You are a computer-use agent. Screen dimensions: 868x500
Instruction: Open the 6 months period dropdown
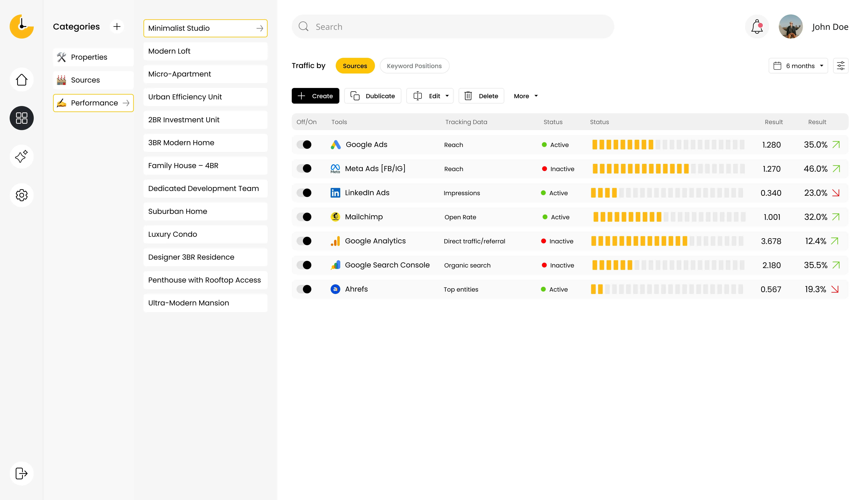(798, 66)
